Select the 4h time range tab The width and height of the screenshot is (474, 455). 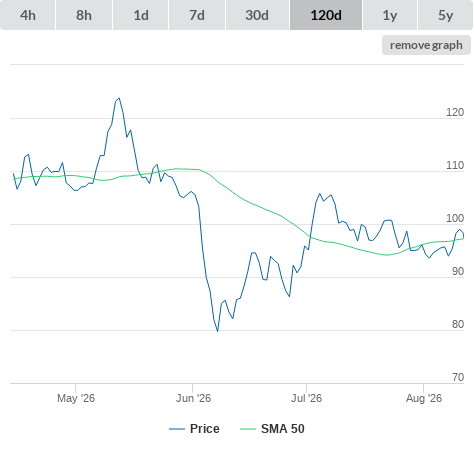pyautogui.click(x=28, y=15)
